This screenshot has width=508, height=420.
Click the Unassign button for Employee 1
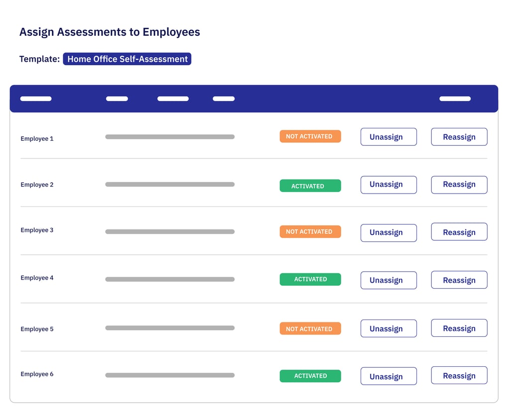[388, 136]
